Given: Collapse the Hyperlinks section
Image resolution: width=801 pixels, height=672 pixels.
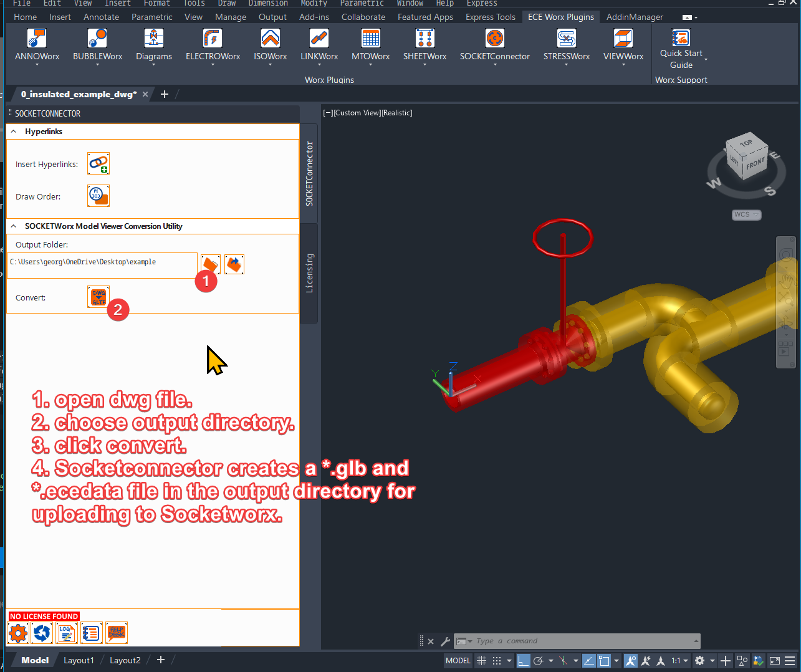Looking at the screenshot, I should (14, 132).
